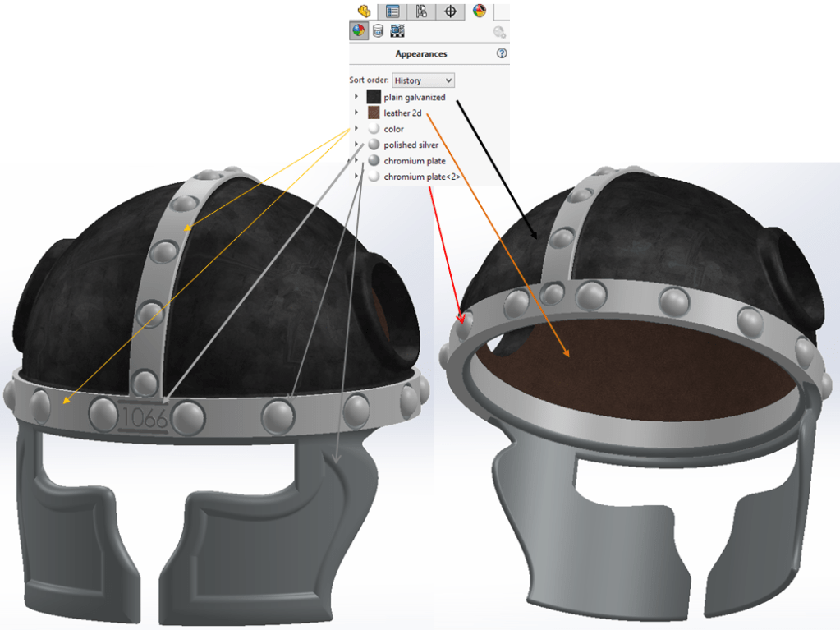Screen dimensions: 840x630
Task: Open the ConfigurationManager tab
Action: [421, 11]
